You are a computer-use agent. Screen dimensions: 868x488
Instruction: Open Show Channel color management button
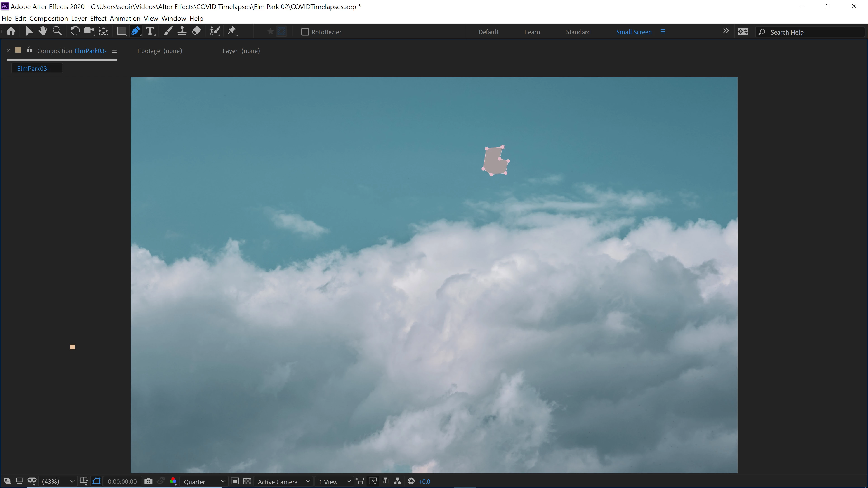174,482
